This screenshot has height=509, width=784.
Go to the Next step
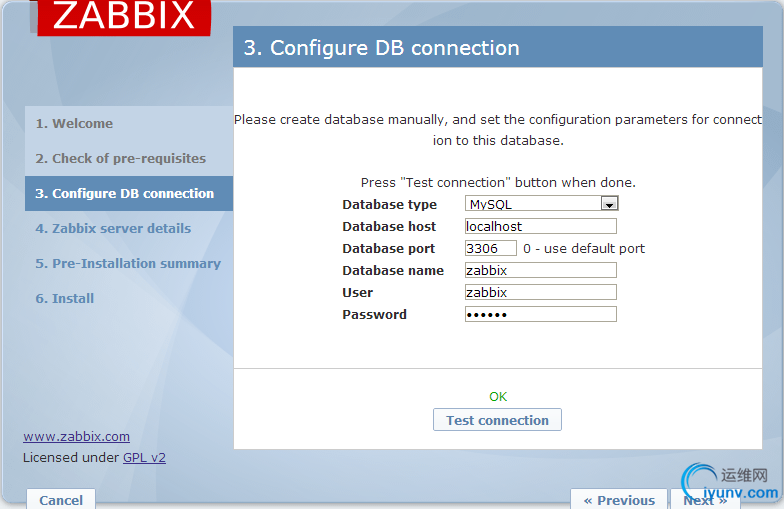pyautogui.click(x=705, y=500)
